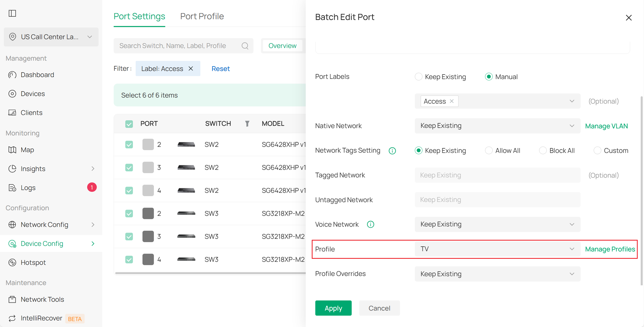Open the Profile dropdown showing TV

pos(497,249)
